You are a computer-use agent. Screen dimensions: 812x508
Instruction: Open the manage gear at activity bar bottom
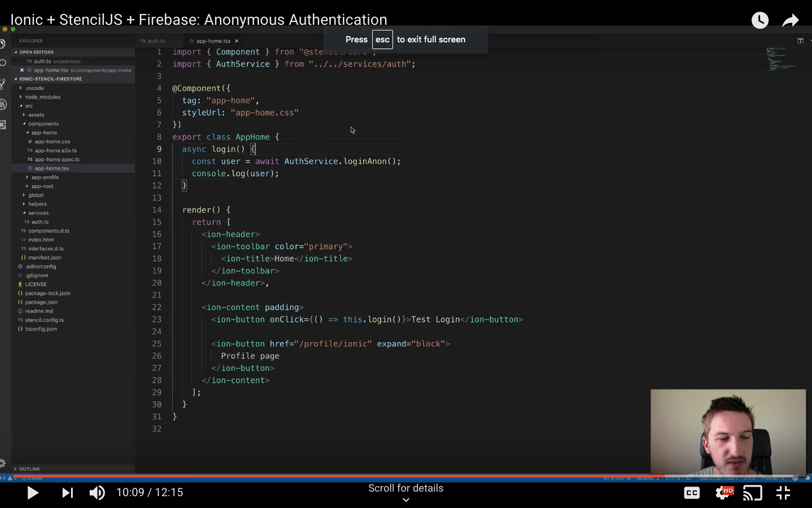pyautogui.click(x=3, y=463)
